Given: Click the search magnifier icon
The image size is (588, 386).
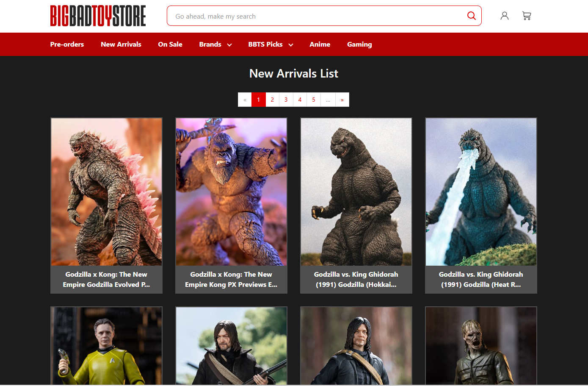Looking at the screenshot, I should tap(471, 16).
